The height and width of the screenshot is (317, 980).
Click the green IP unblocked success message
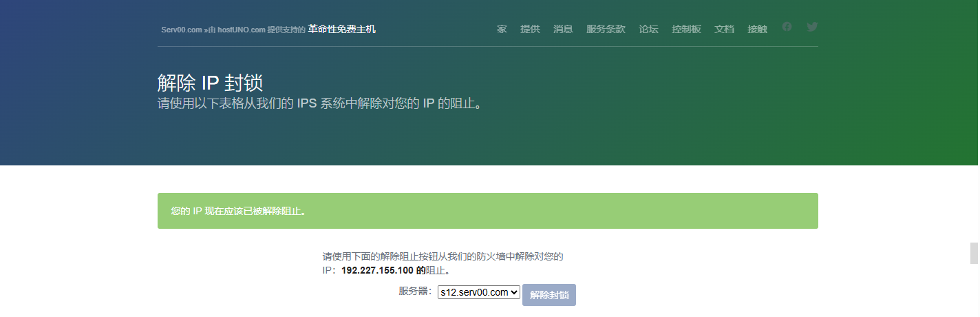pos(487,211)
